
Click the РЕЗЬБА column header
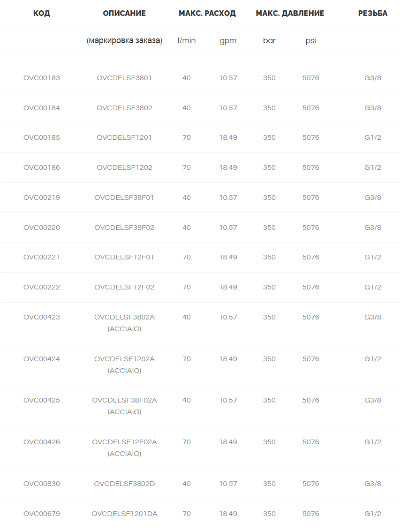tap(372, 13)
